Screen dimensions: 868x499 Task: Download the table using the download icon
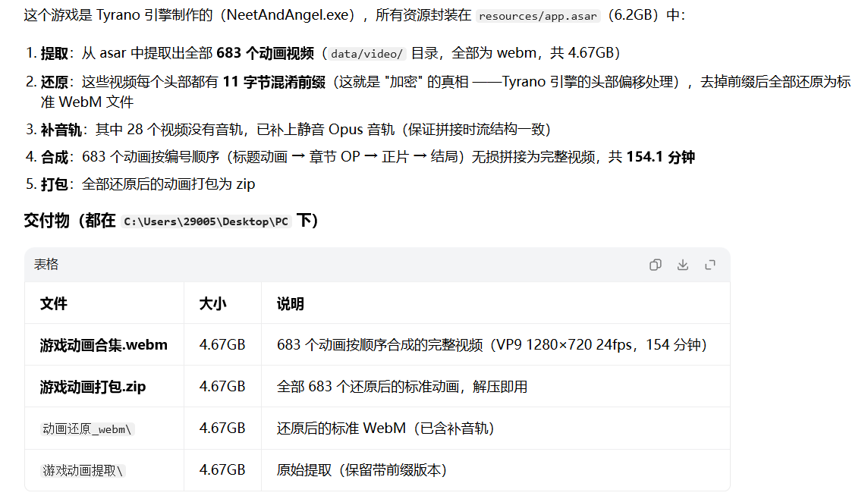click(x=683, y=265)
